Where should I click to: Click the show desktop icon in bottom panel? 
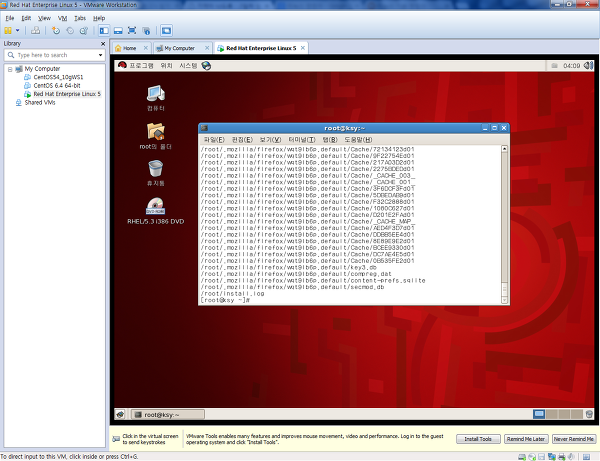(x=121, y=414)
